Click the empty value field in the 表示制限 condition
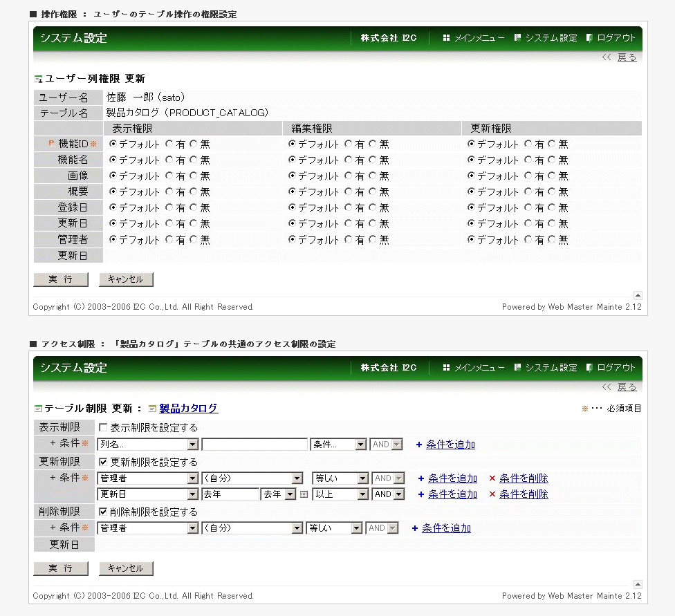Screen dimensions: 675x616 point(255,445)
